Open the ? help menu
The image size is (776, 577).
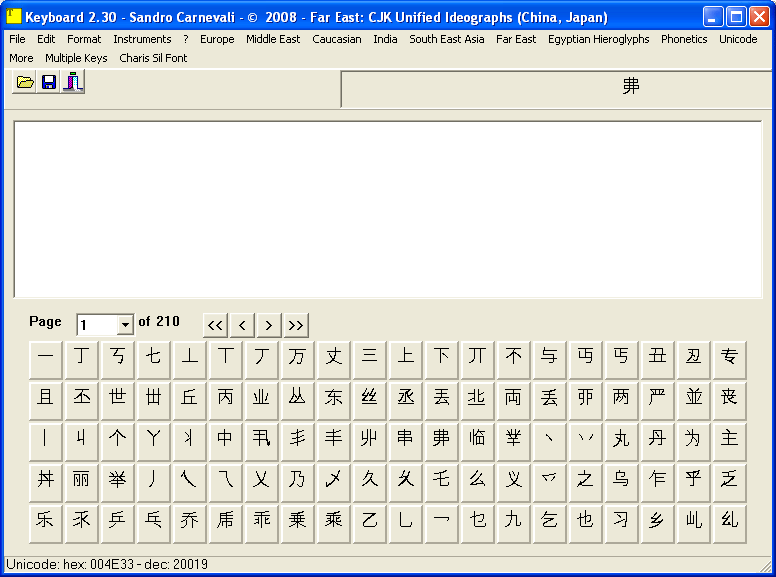tap(186, 39)
